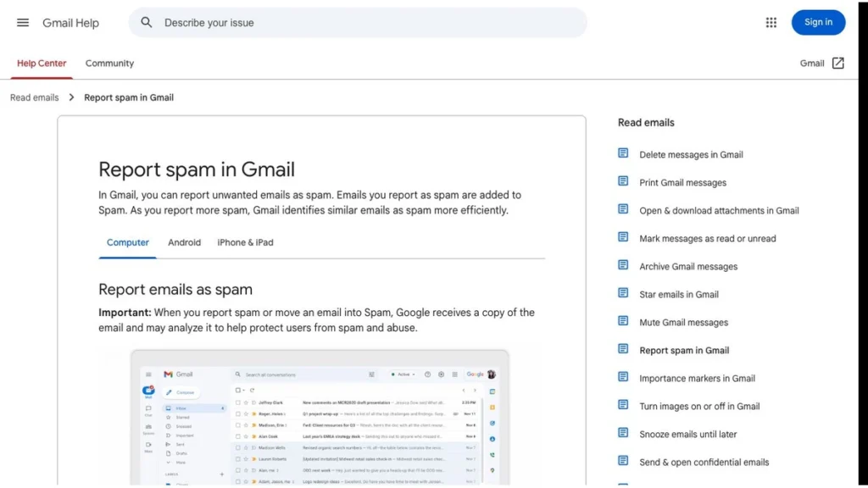The width and height of the screenshot is (868, 488).
Task: Open Turn images on or off in Gmail
Action: 699,406
